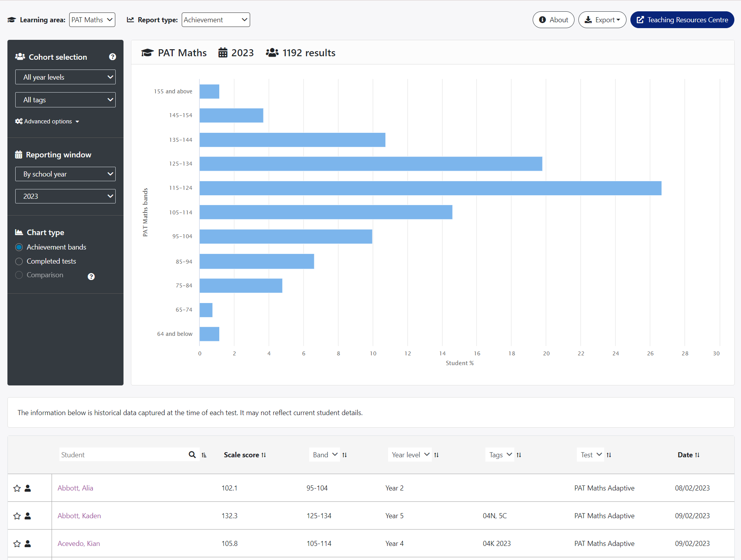Select Achievement bands chart type

click(19, 247)
